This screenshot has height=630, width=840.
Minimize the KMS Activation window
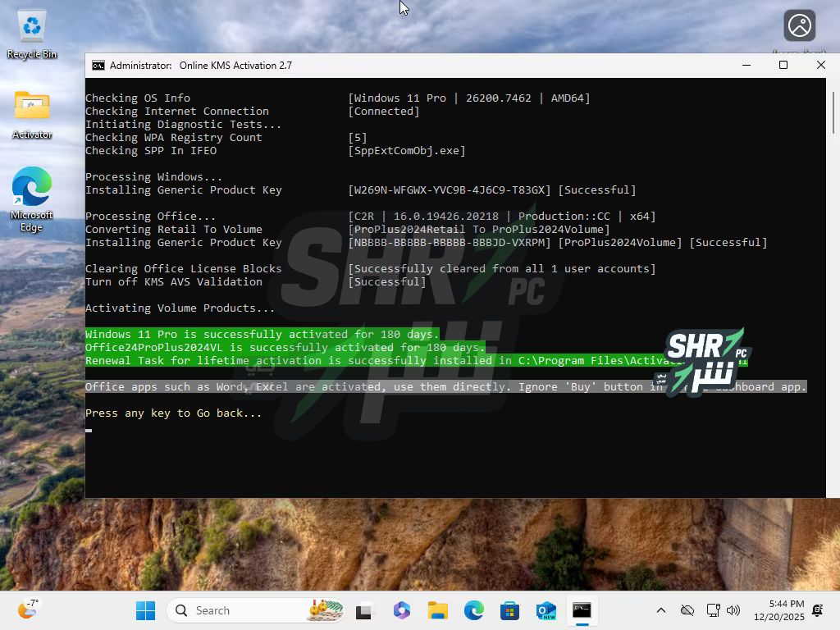pos(746,66)
